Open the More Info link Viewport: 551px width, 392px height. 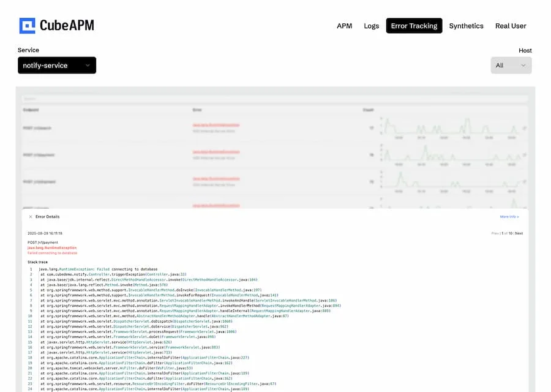(x=510, y=217)
